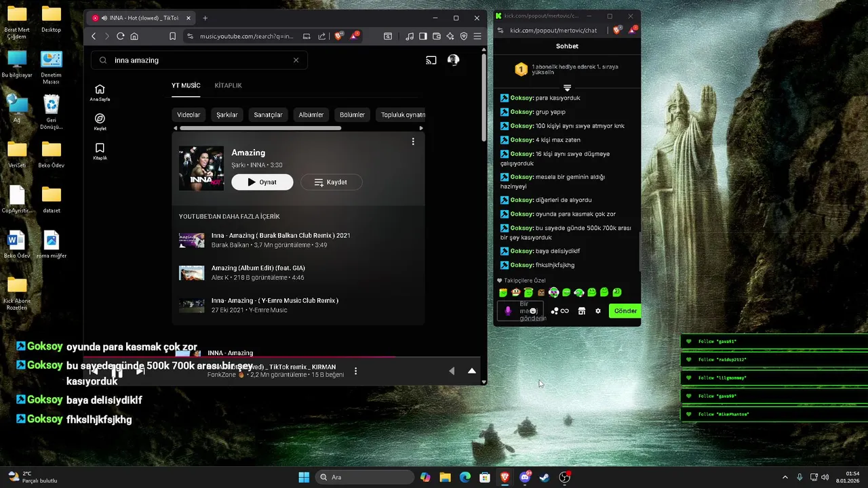Click the left-pointing triangle in player bar
Viewport: 868px width, 488px height.
(x=452, y=371)
